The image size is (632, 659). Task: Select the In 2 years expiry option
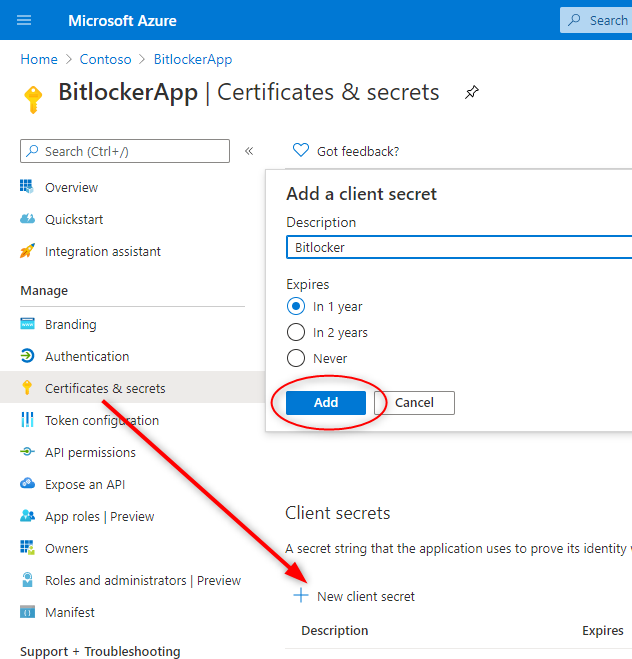point(296,332)
